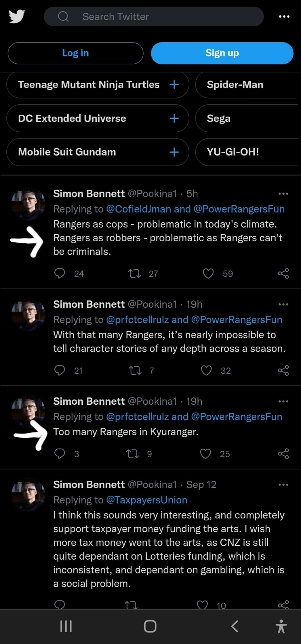The image size is (301, 644).
Task: Click the Twitter bird logo
Action: 17,16
